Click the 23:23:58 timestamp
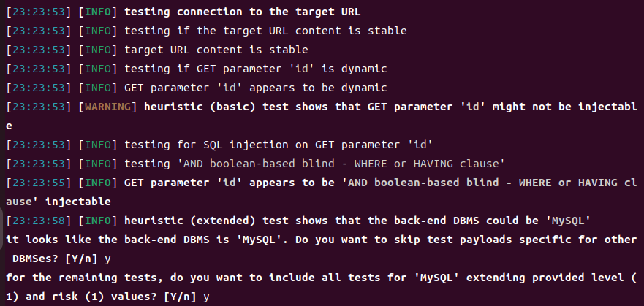The width and height of the screenshot is (644, 306). (37, 221)
